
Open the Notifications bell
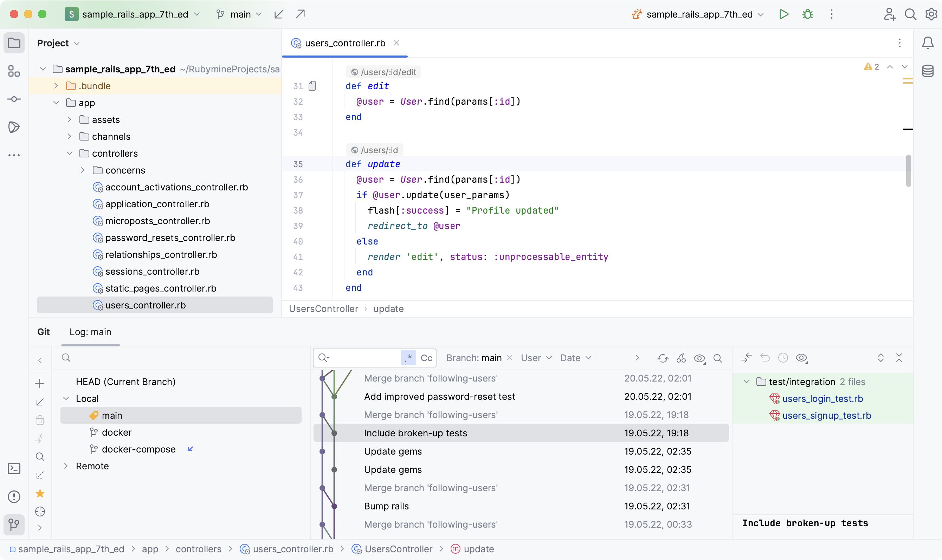click(928, 43)
